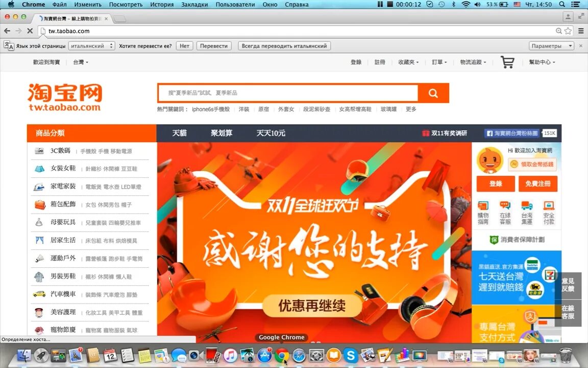
Task: Click the Taobao search input field
Action: click(x=288, y=93)
